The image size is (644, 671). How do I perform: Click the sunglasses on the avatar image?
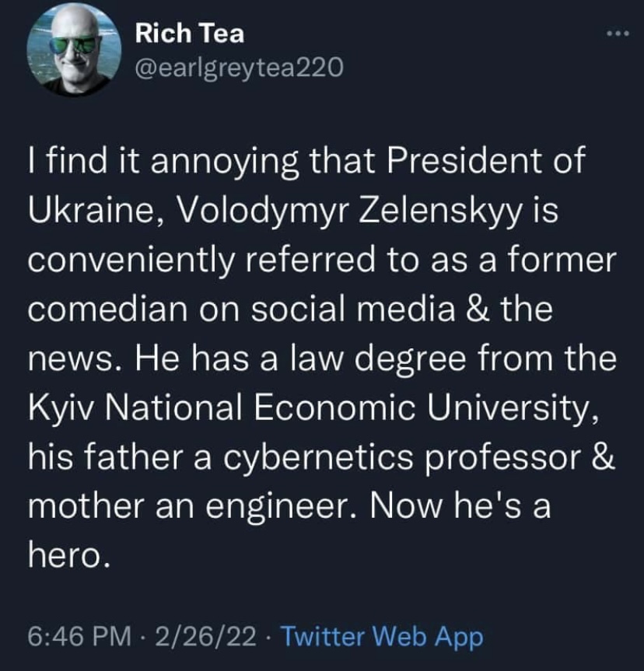pyautogui.click(x=72, y=46)
